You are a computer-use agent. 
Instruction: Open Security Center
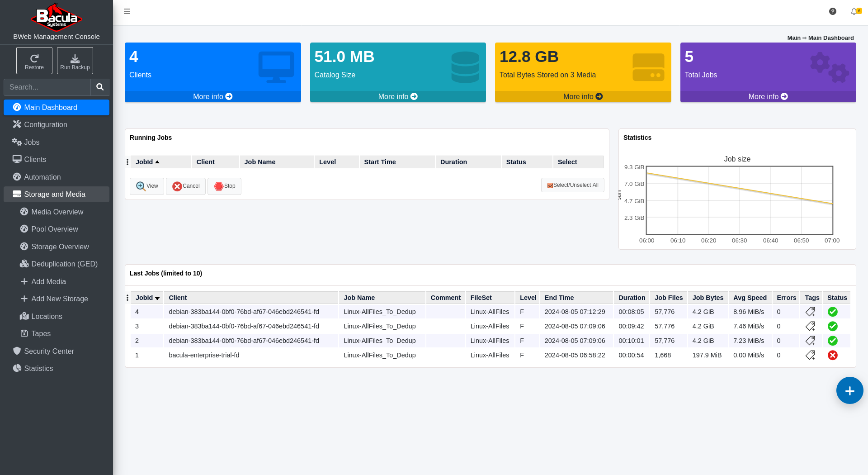(x=57, y=351)
